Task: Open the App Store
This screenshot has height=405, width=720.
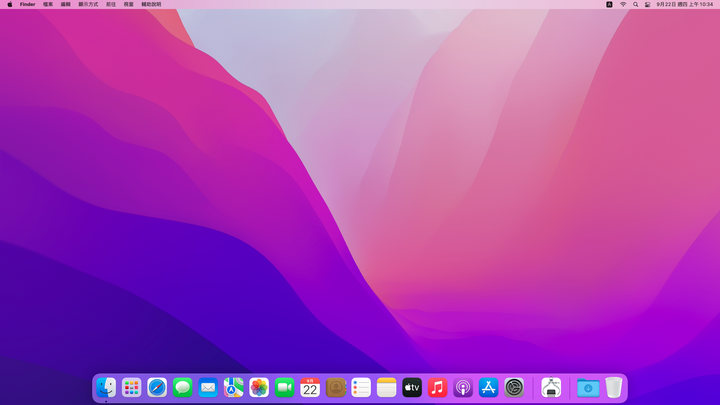Action: (489, 388)
